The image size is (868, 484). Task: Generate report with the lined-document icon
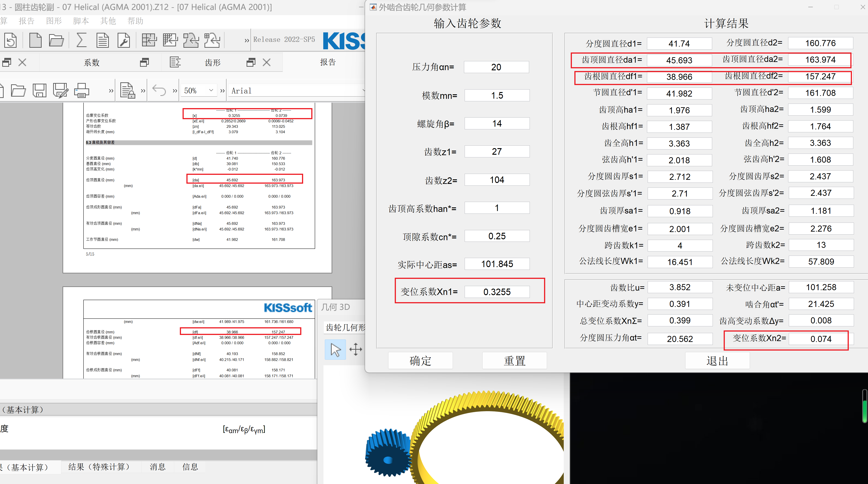(x=102, y=40)
